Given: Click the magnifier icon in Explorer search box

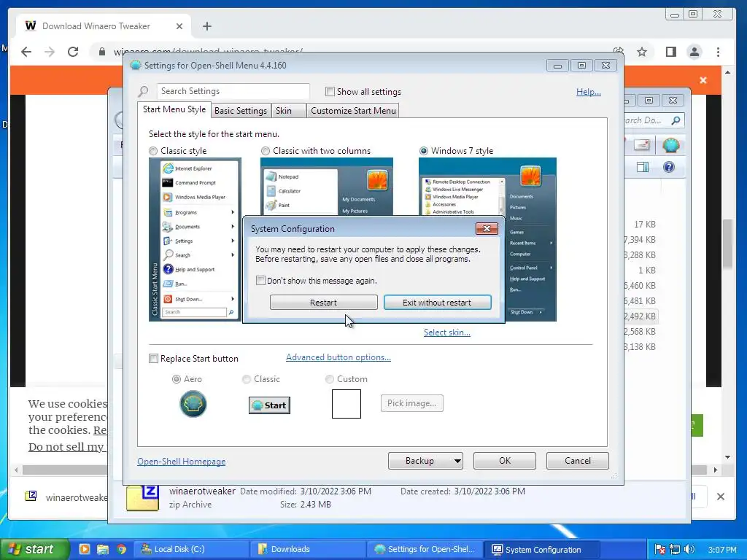Looking at the screenshot, I should pos(676,120).
